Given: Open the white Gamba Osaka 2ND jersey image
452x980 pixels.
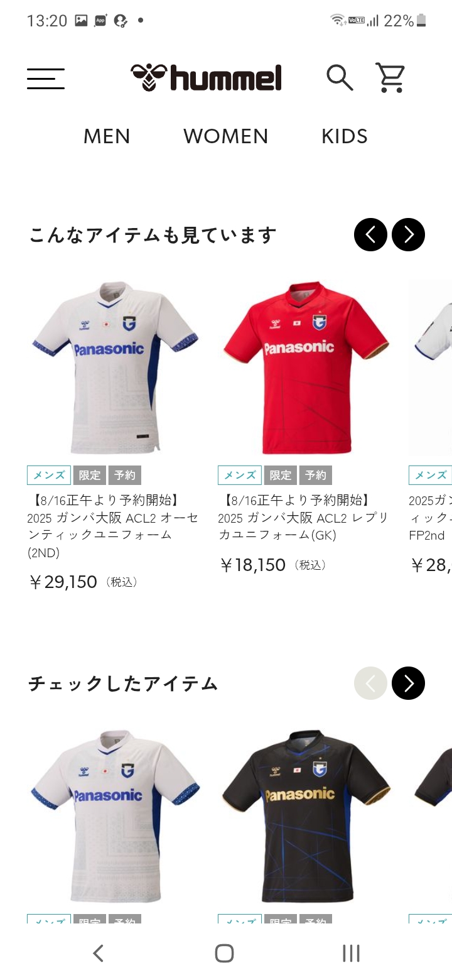Looking at the screenshot, I should coord(115,367).
